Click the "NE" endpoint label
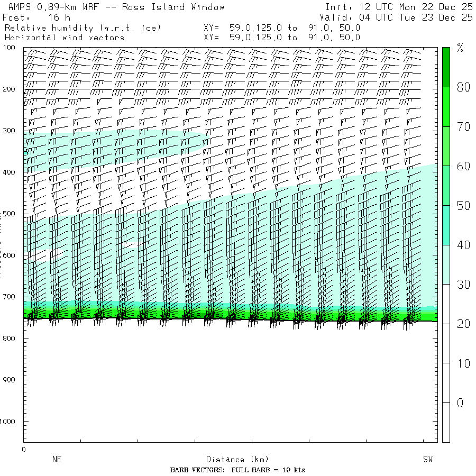 click(57, 459)
